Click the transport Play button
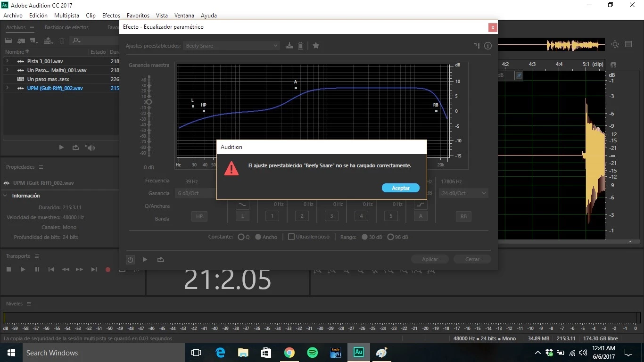The width and height of the screenshot is (644, 362). click(x=23, y=270)
